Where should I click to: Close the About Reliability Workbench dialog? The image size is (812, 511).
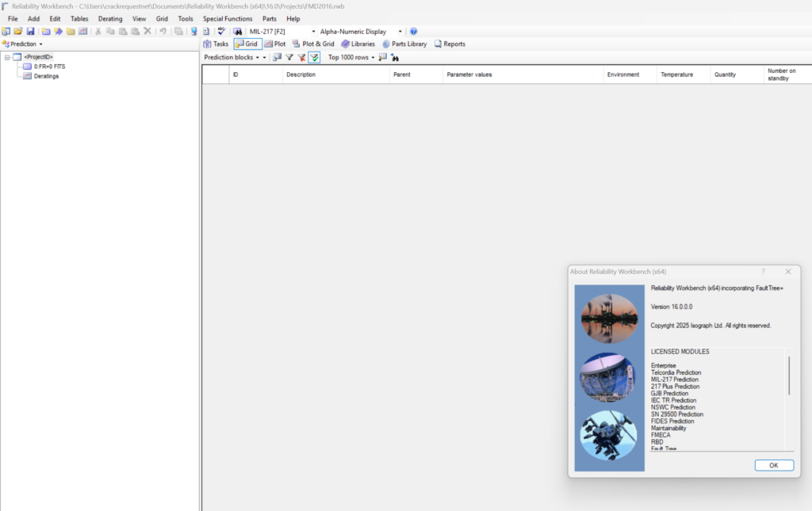pyautogui.click(x=788, y=272)
